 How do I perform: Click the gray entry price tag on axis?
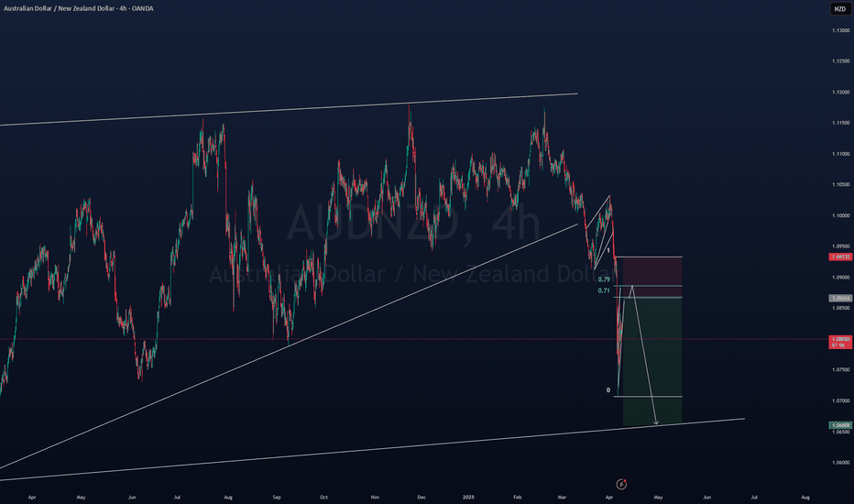click(x=840, y=299)
